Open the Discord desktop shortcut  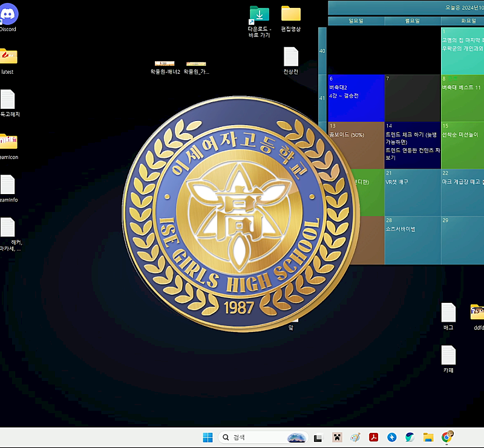tap(8, 15)
